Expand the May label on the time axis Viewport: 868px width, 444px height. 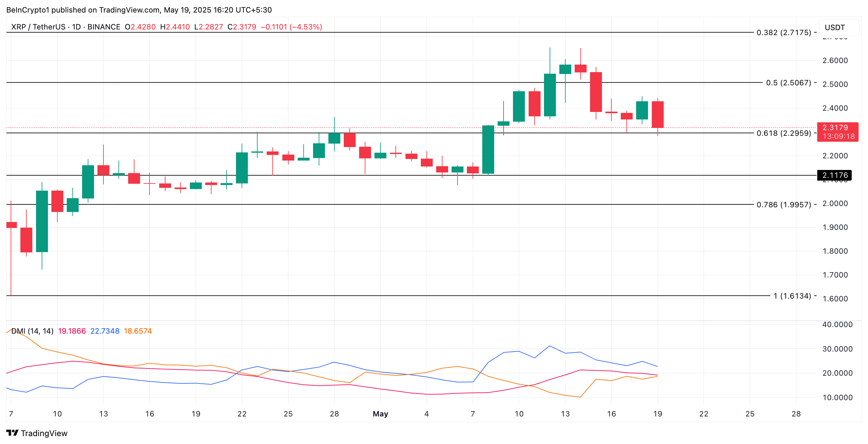point(380,414)
